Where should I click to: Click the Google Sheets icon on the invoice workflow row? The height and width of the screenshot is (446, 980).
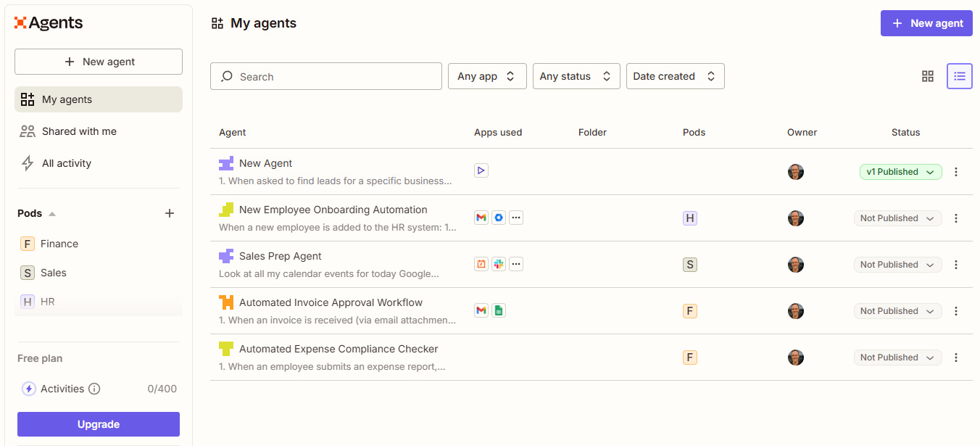[499, 310]
